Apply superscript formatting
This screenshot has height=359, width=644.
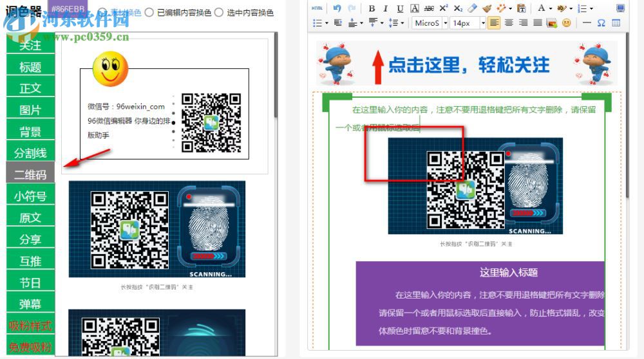[444, 8]
